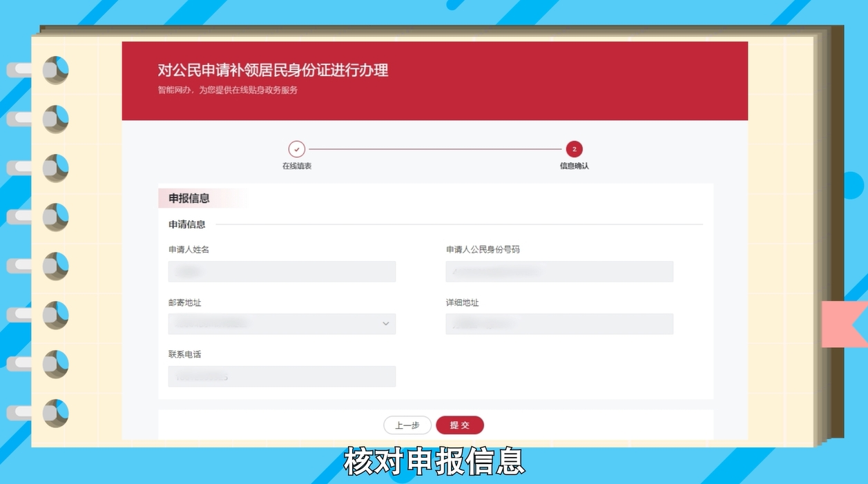The height and width of the screenshot is (484, 868).
Task: Select the 信息确认 step label
Action: [x=574, y=166]
